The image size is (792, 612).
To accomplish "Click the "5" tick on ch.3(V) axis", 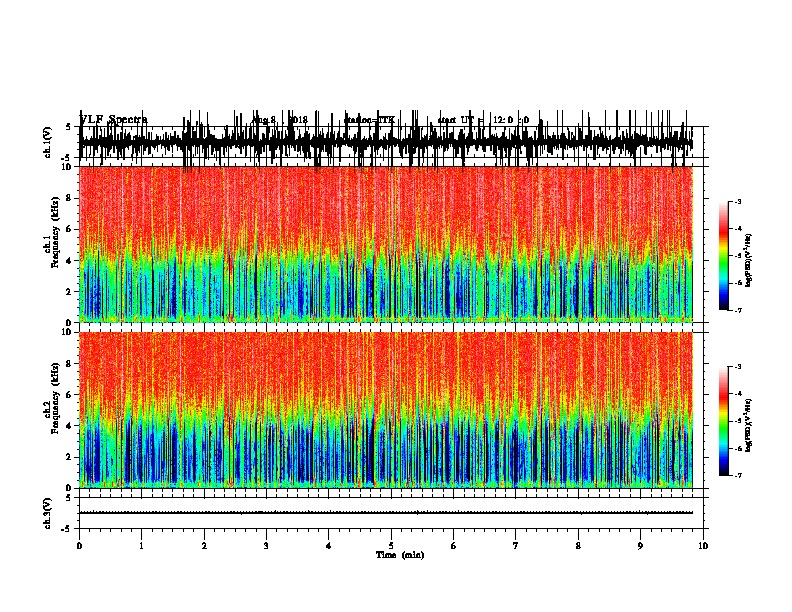I will pyautogui.click(x=68, y=498).
